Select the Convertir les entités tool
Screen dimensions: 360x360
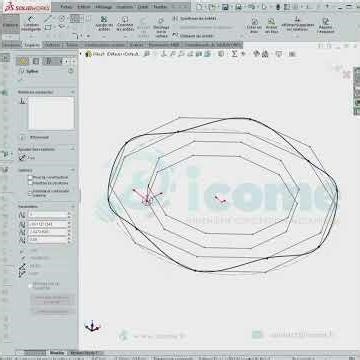[125, 24]
